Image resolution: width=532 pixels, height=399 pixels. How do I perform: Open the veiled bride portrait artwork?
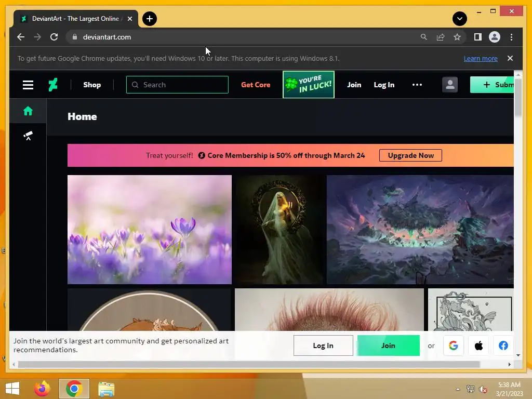coord(279,229)
